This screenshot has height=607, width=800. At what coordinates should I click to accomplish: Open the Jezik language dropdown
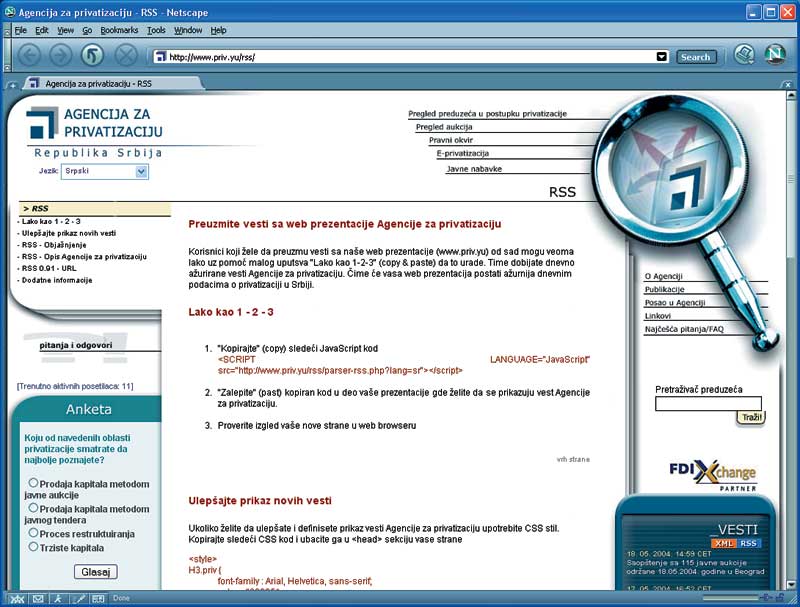(105, 171)
